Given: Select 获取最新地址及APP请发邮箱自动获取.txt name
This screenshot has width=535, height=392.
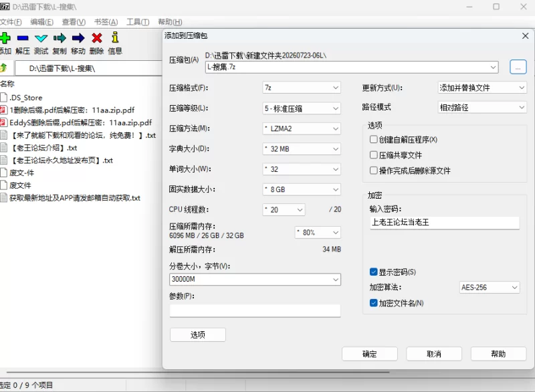Looking at the screenshot, I should coord(75,198).
